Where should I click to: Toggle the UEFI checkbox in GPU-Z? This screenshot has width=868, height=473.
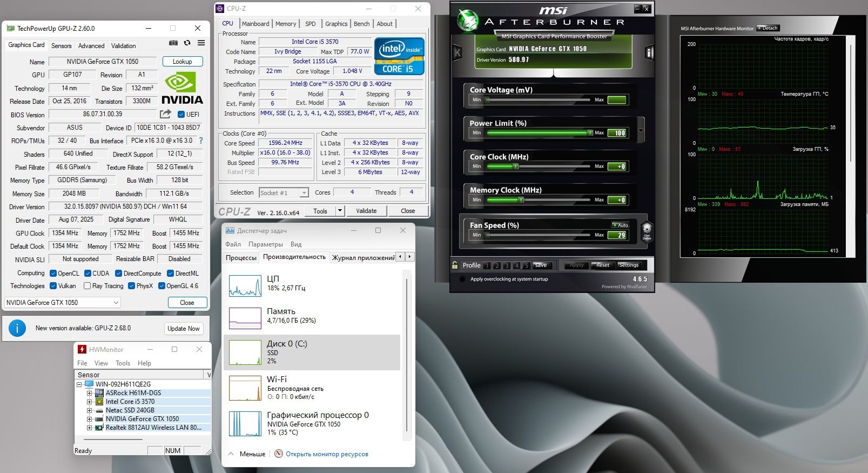[181, 114]
